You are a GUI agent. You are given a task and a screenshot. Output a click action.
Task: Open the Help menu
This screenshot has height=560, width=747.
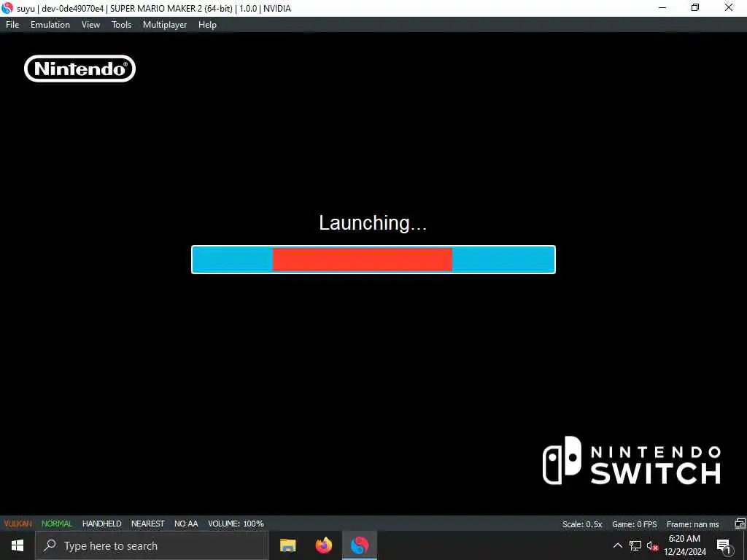click(x=207, y=25)
